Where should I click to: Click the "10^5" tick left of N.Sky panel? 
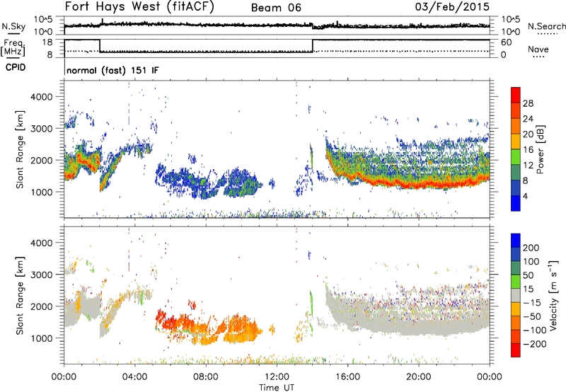pos(43,19)
